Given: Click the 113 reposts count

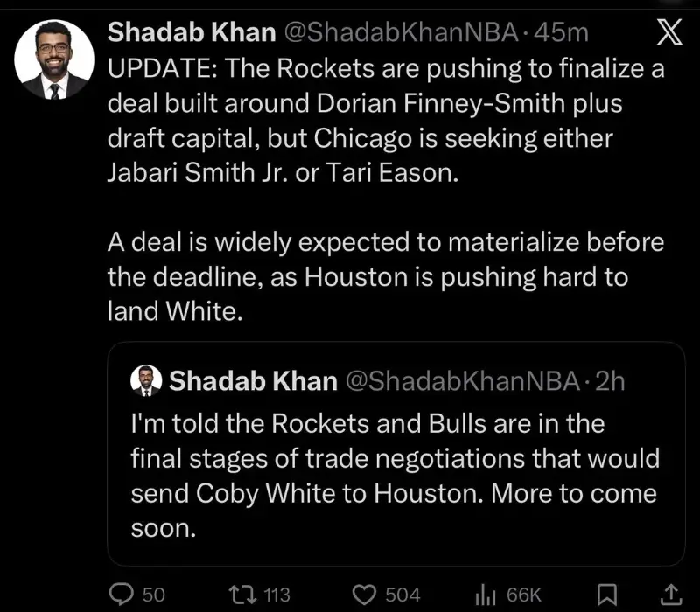Looking at the screenshot, I should point(276,595).
